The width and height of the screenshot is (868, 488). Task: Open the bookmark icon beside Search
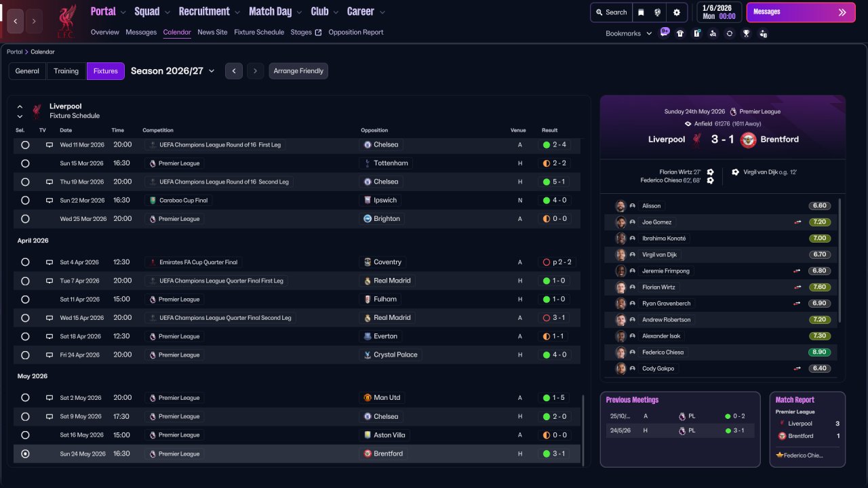[641, 12]
